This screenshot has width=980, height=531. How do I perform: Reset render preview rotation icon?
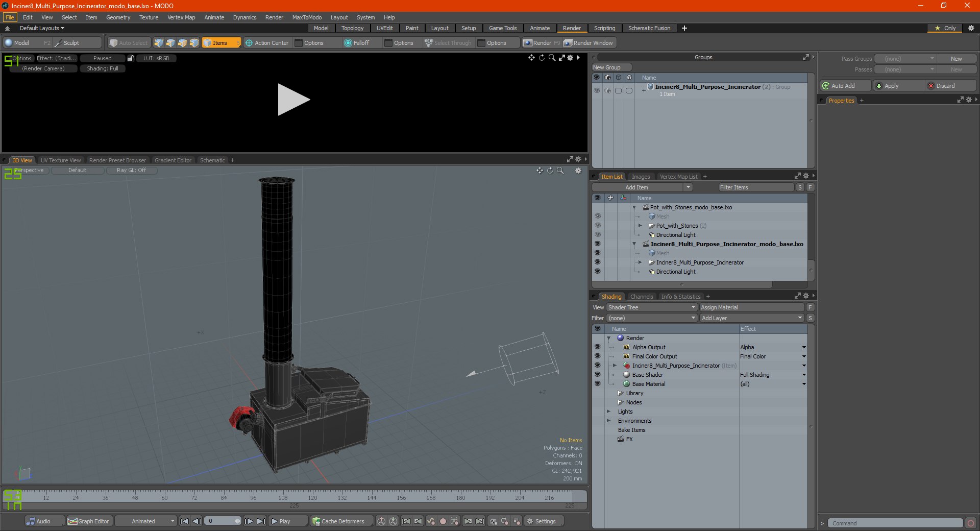(542, 58)
